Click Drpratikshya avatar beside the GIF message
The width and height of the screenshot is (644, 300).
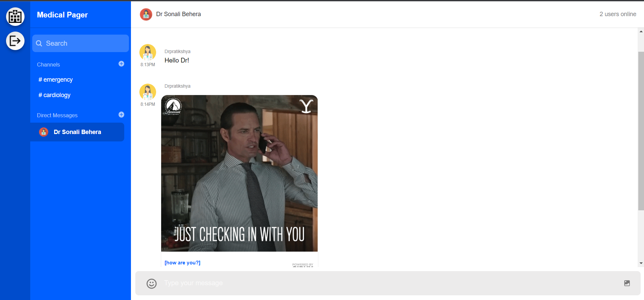(148, 92)
